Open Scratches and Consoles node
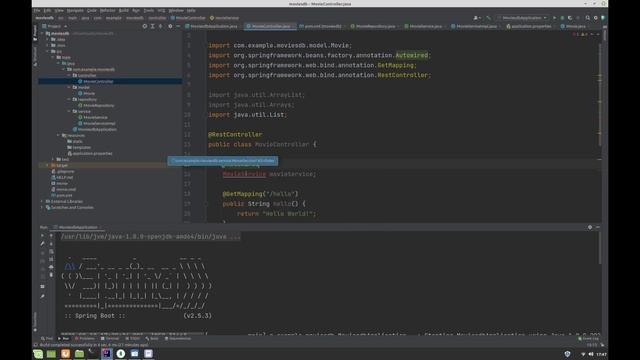Image resolution: width=640 pixels, height=360 pixels. pos(69,207)
